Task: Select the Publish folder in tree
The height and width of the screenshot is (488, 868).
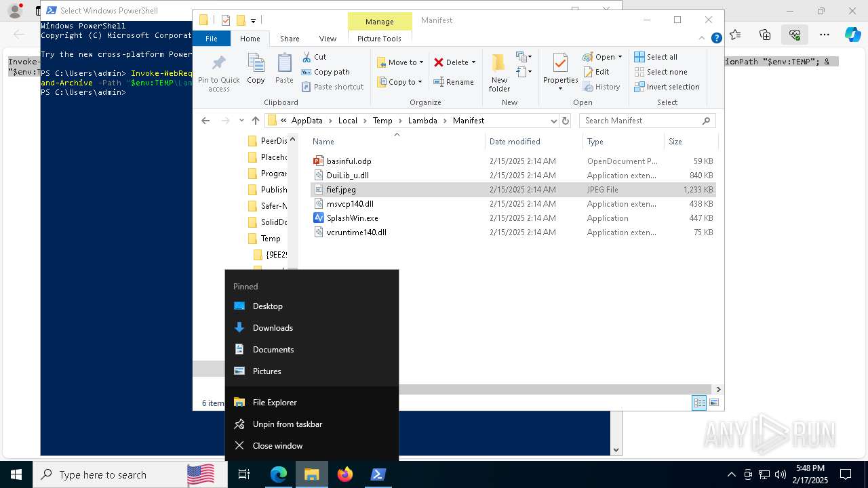Action: click(267, 190)
